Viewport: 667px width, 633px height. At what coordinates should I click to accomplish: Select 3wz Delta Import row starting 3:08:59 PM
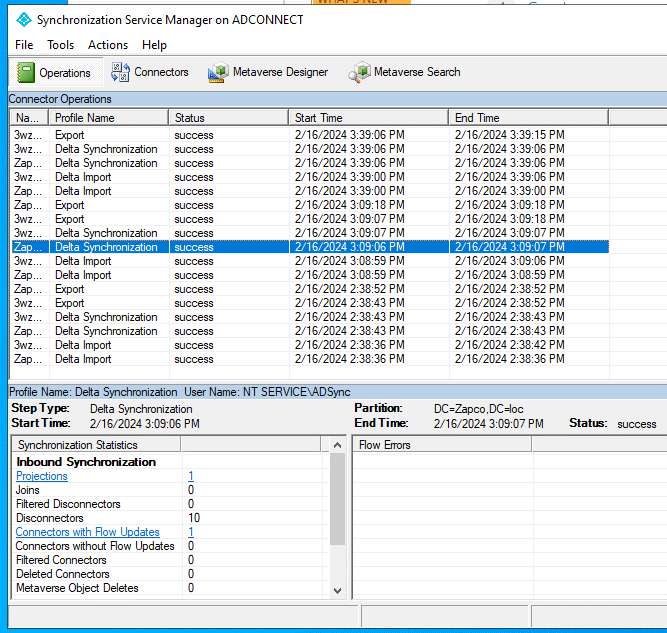310,261
